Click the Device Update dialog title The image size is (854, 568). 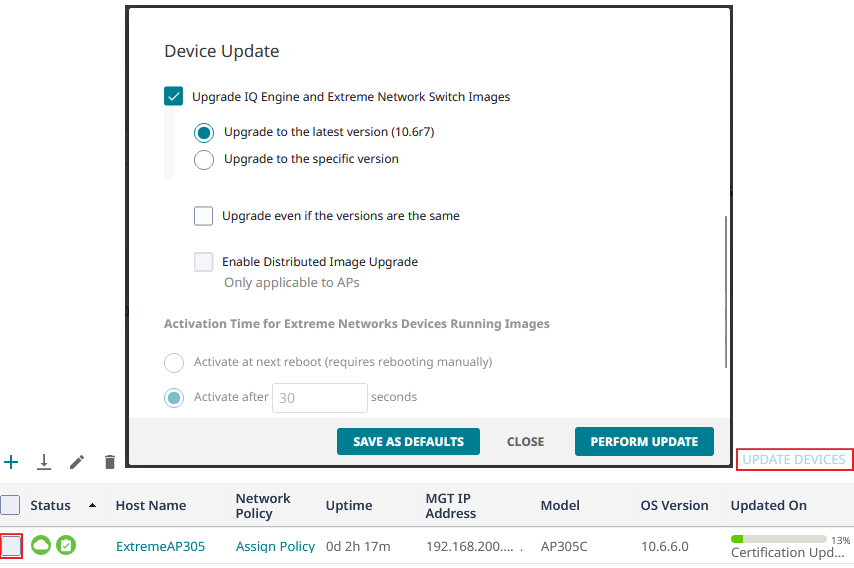click(x=222, y=51)
